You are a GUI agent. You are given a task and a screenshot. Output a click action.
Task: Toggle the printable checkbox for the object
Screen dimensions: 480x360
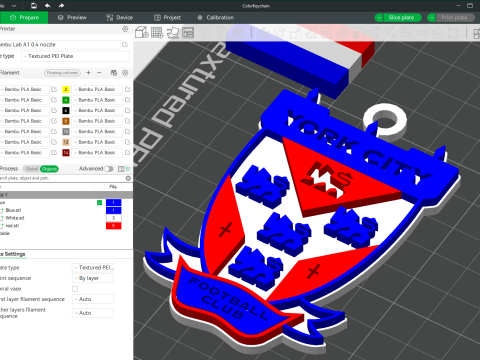point(99,203)
